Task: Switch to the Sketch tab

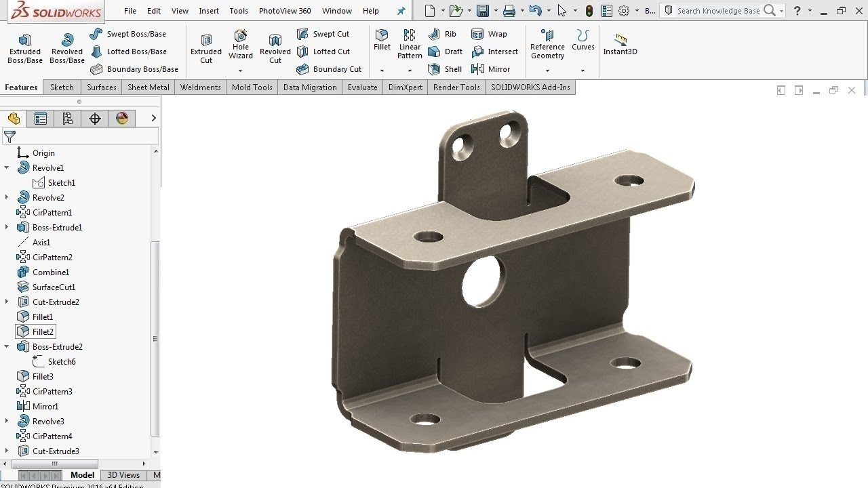Action: click(62, 87)
